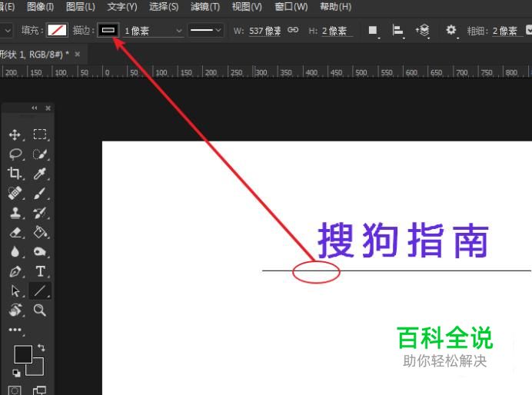Close the tools panel
The height and width of the screenshot is (395, 532).
(x=48, y=108)
